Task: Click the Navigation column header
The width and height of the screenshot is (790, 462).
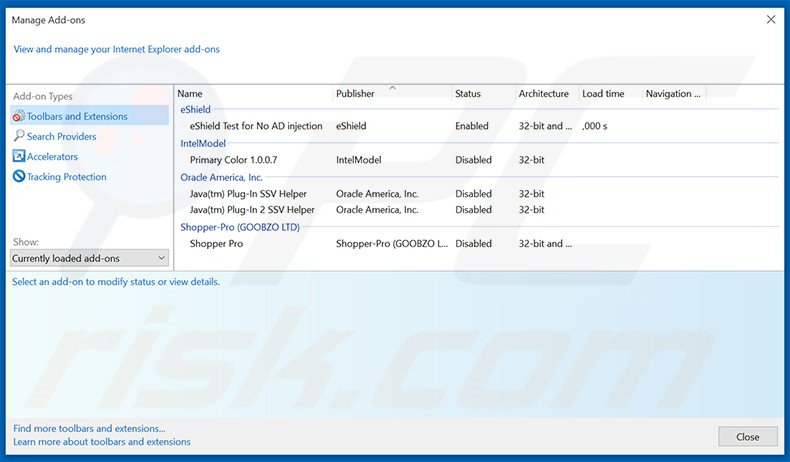Action: [674, 94]
